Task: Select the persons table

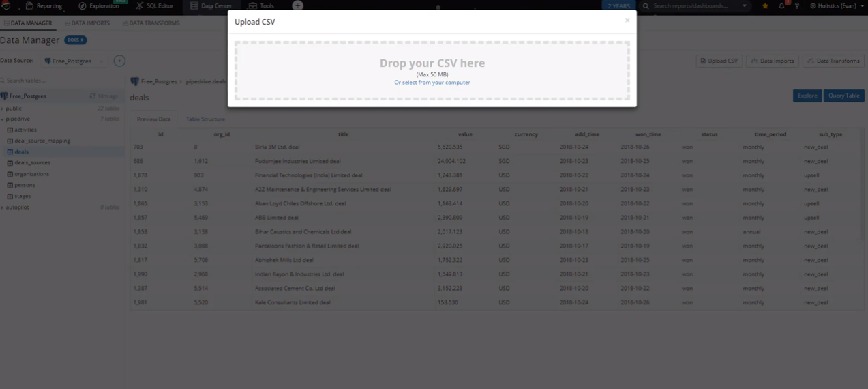Action: [x=25, y=185]
